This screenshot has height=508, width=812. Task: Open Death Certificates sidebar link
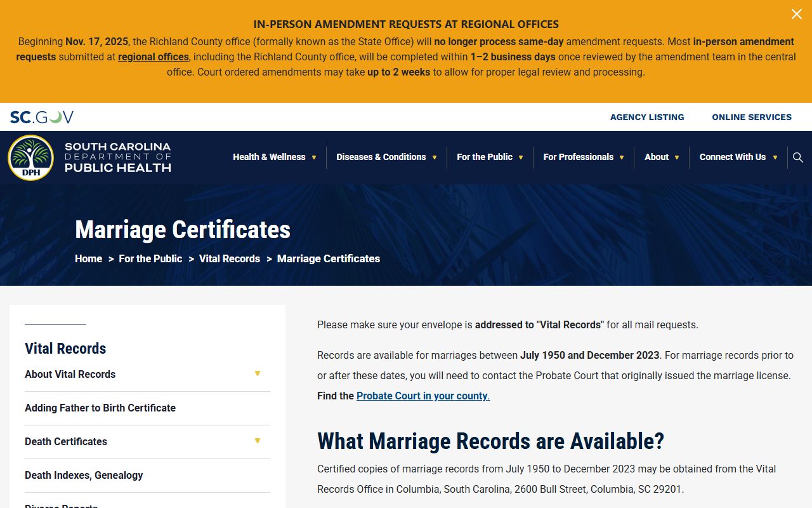(66, 441)
